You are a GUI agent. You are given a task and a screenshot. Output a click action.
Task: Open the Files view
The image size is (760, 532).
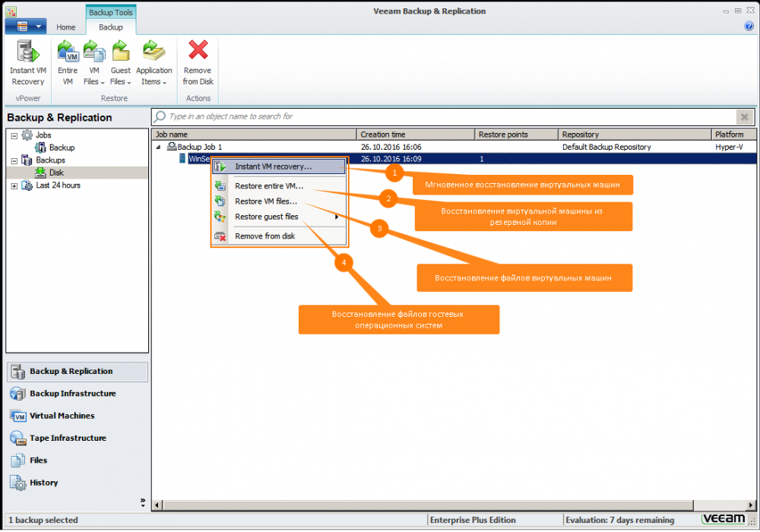tap(77, 461)
